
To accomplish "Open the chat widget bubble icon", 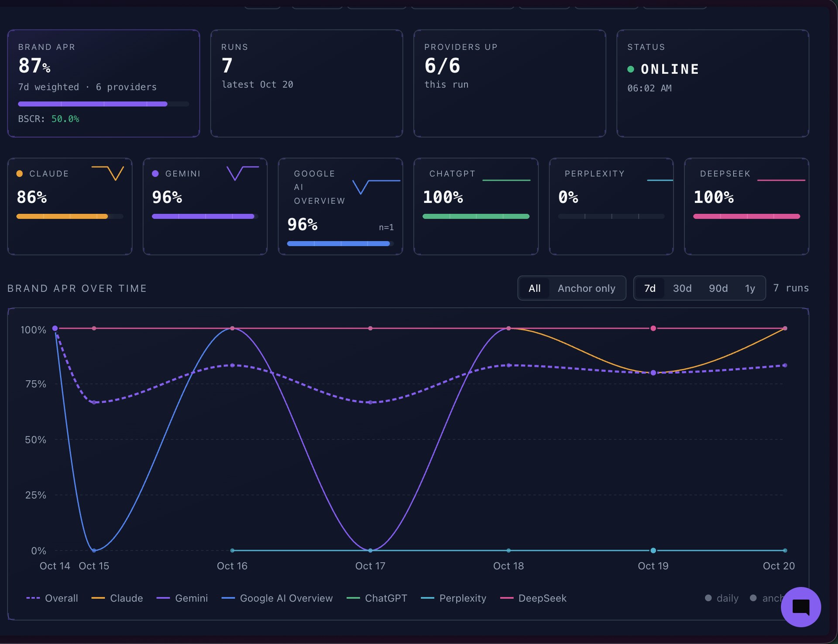I will [x=800, y=607].
